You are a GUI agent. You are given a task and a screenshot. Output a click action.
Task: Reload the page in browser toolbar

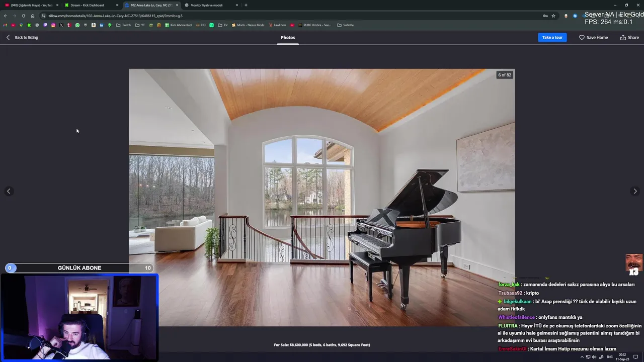tap(23, 16)
